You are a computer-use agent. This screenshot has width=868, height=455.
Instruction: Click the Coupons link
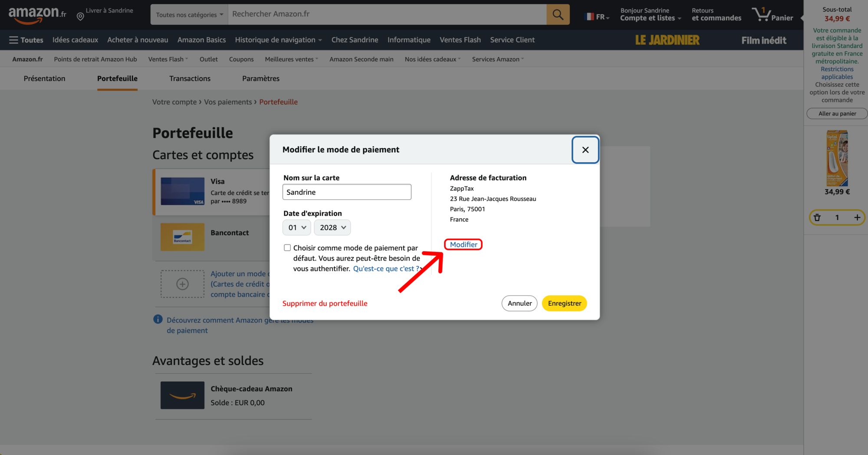click(x=241, y=59)
